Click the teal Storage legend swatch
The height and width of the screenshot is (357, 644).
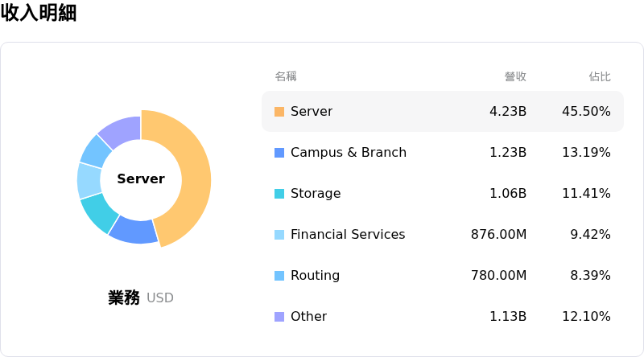pyautogui.click(x=279, y=194)
